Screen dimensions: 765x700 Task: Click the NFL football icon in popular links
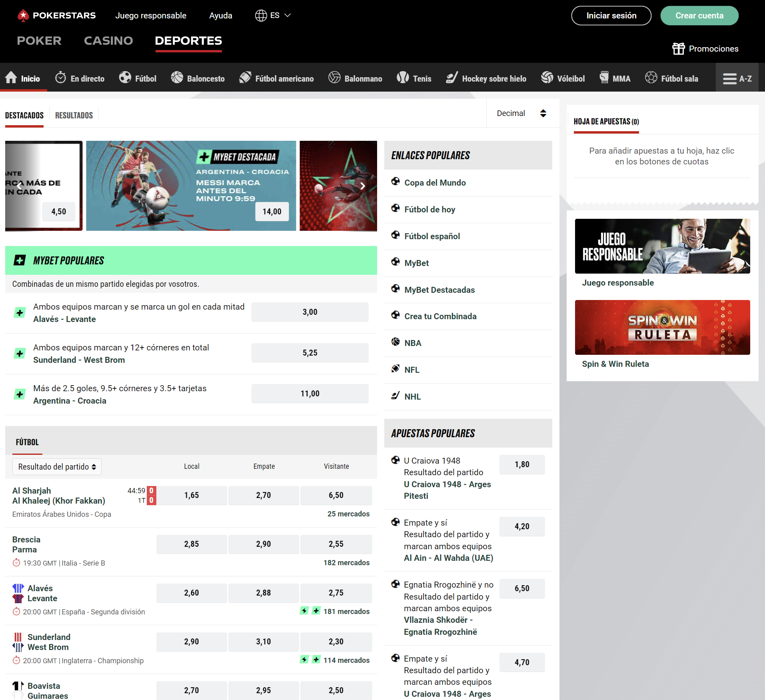coord(395,369)
